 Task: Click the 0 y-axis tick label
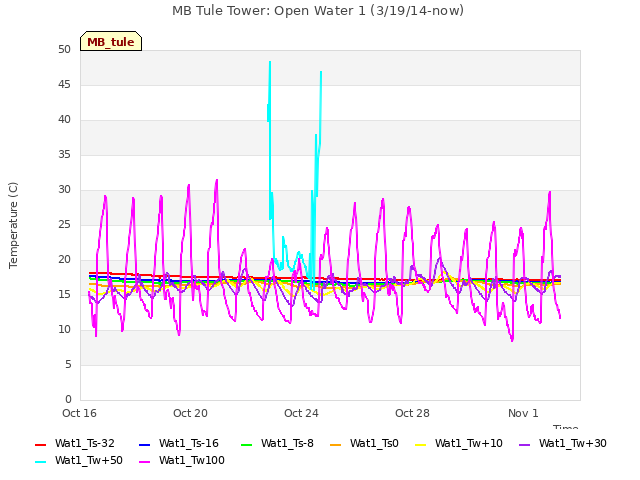[x=68, y=400]
